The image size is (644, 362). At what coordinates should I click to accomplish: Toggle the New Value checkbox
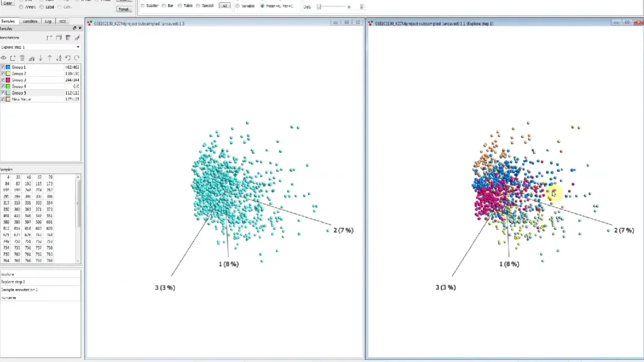3,99
